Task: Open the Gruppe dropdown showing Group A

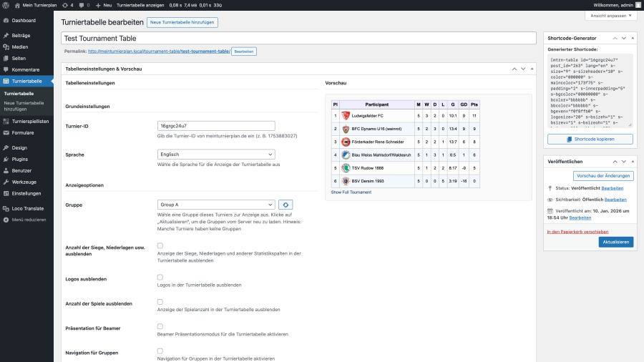Action: (216, 205)
